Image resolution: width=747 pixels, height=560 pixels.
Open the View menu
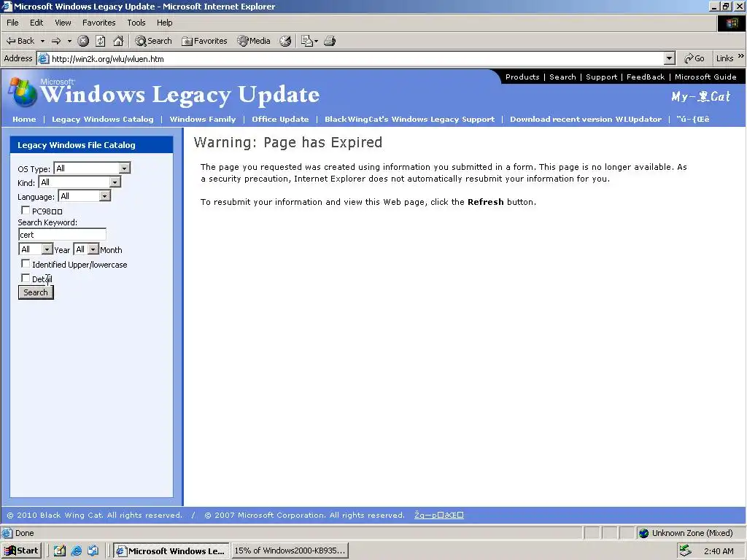coord(63,23)
